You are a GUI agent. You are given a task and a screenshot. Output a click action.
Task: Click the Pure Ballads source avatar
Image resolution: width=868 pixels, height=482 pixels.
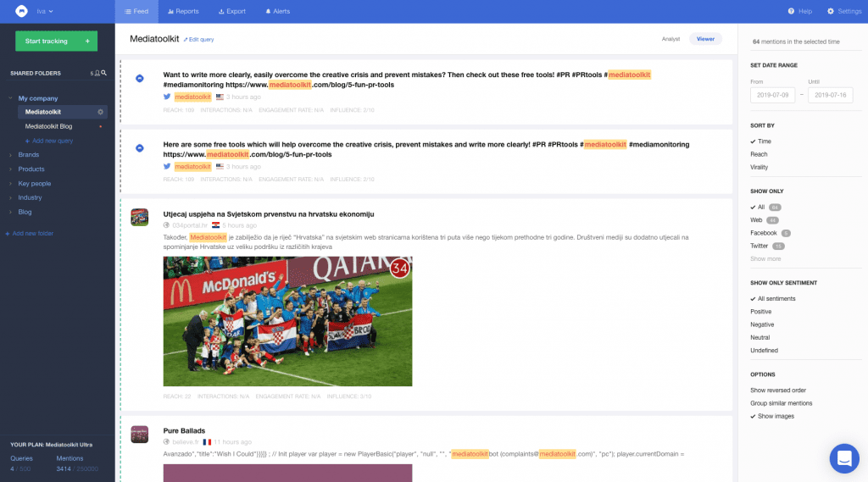pyautogui.click(x=140, y=434)
